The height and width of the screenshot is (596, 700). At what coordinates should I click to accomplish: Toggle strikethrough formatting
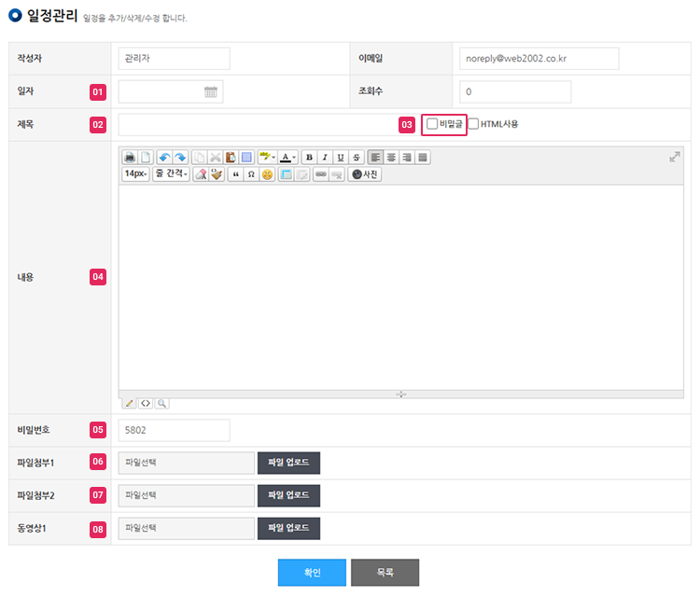click(357, 158)
